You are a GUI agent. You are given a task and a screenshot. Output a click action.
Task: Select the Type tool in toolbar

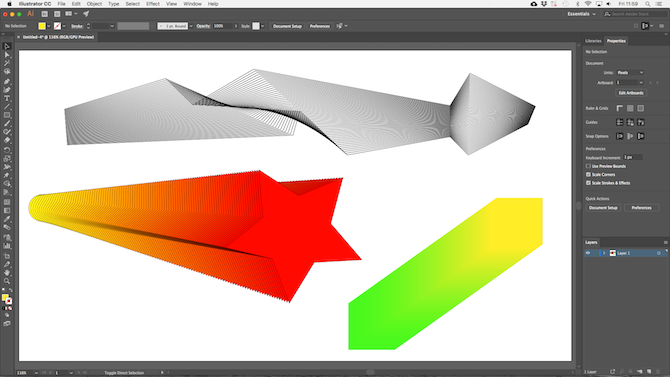pyautogui.click(x=7, y=98)
